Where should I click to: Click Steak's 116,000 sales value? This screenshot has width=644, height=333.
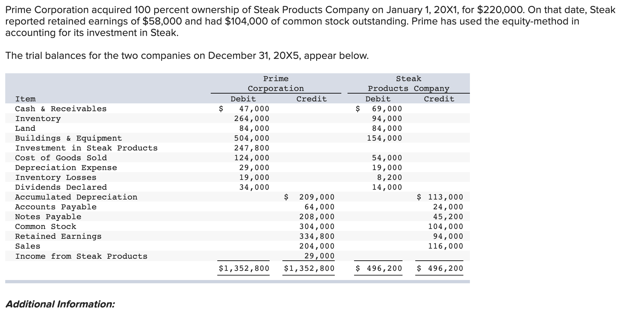pyautogui.click(x=445, y=246)
